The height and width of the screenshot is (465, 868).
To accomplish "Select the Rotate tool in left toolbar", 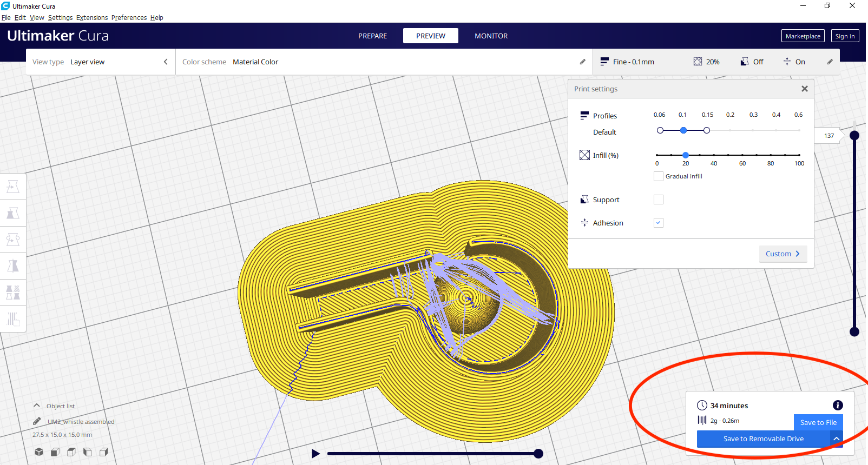I will click(13, 240).
